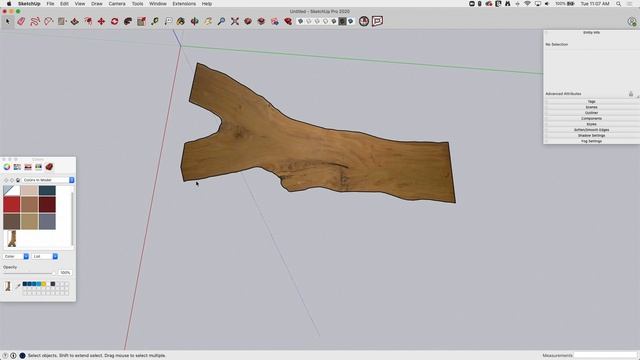
Task: Adjust the Opacity slider handle
Action: click(x=53, y=273)
